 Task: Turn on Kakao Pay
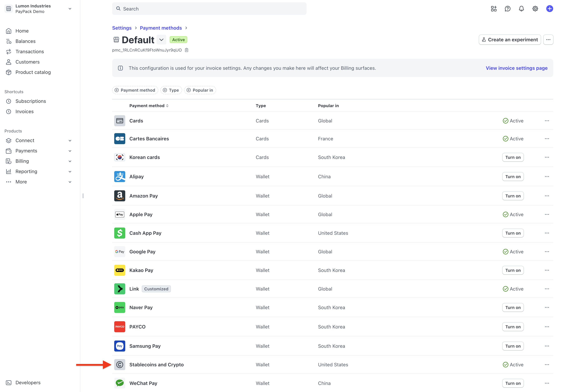pos(513,270)
